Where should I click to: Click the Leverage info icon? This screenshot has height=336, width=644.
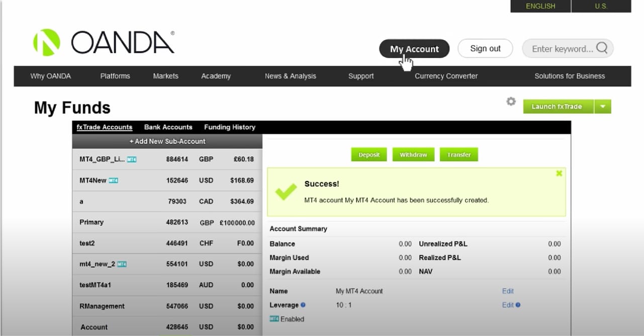click(303, 305)
